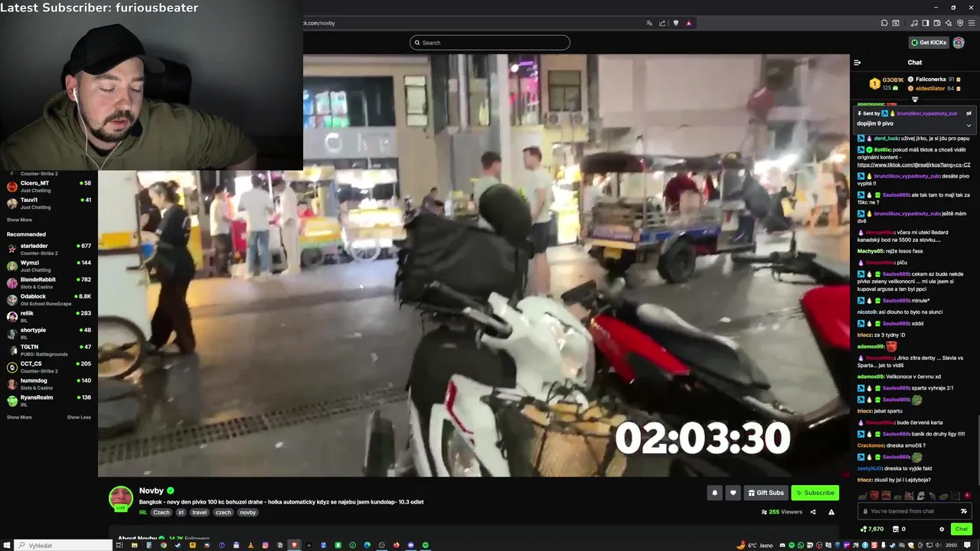Open the tiktok link in chat
The width and height of the screenshot is (980, 551).
(913, 165)
